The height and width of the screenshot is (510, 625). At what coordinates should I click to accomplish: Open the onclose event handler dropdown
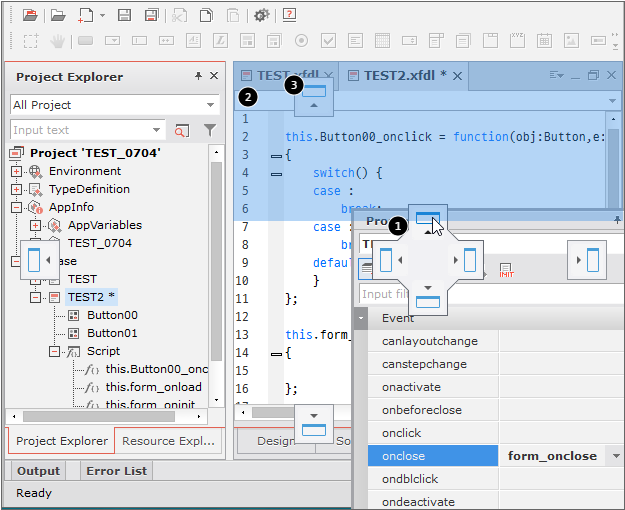[x=615, y=456]
